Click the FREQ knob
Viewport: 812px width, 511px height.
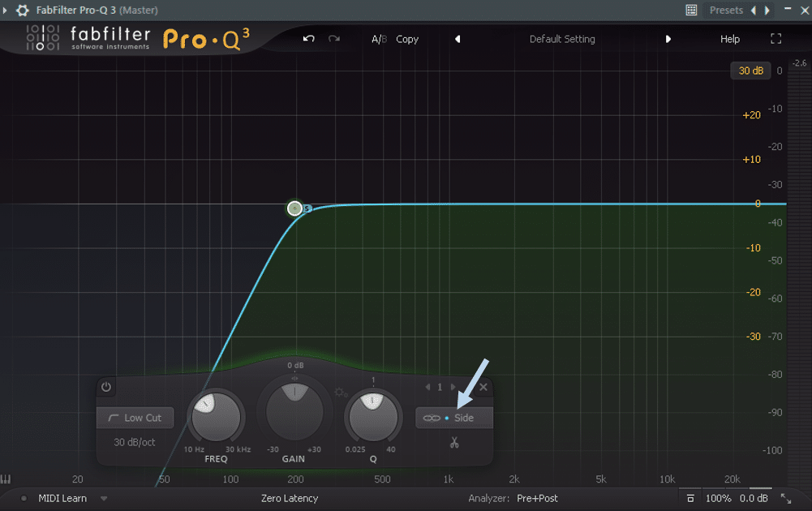click(x=216, y=417)
